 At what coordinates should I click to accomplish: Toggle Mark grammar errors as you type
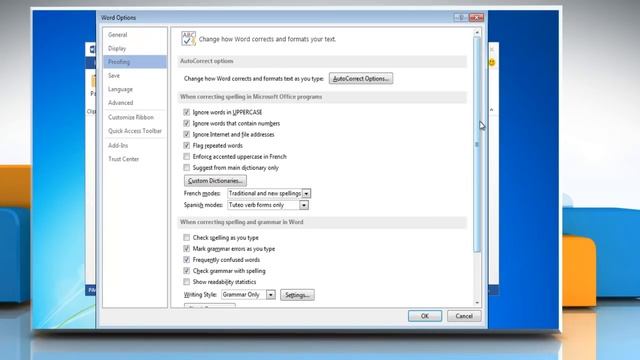click(187, 249)
